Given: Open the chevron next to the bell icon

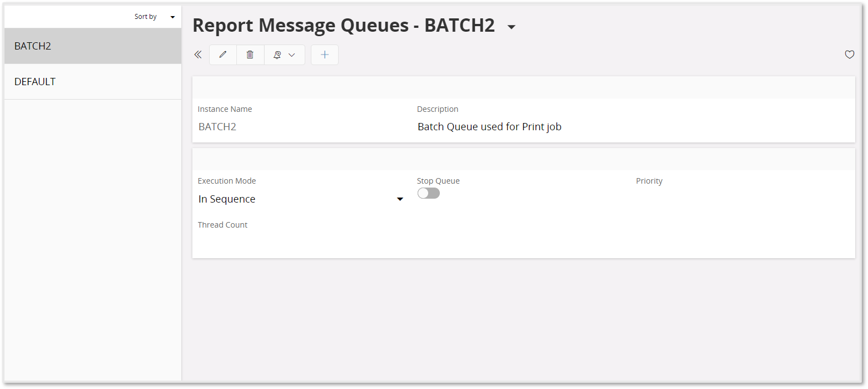Looking at the screenshot, I should tap(292, 55).
